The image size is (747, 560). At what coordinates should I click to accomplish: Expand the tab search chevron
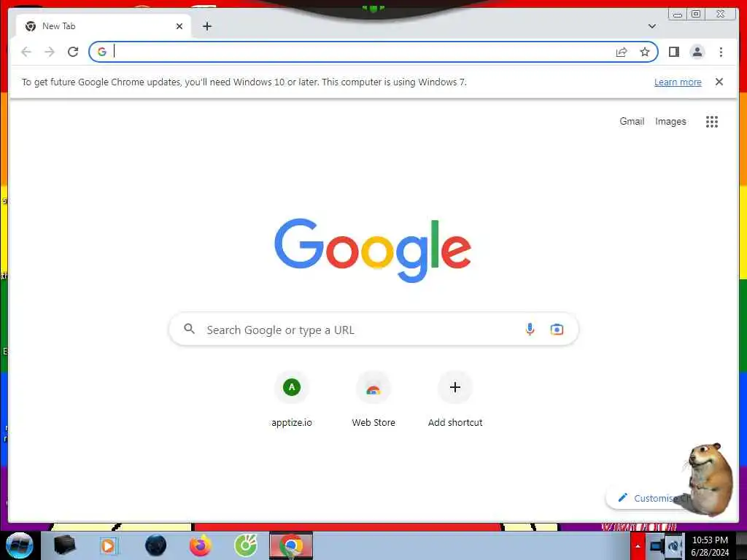[x=651, y=26]
